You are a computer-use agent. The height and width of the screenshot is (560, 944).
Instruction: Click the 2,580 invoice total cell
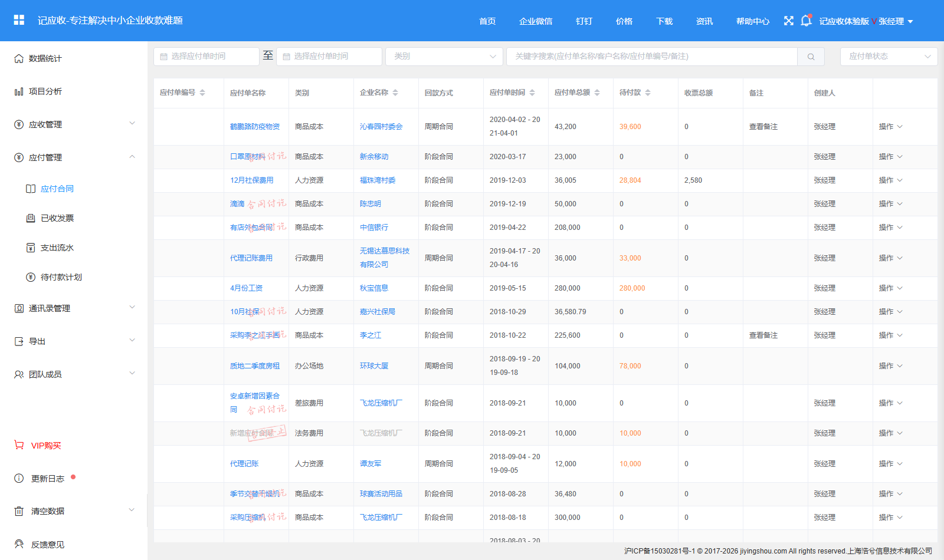(693, 180)
